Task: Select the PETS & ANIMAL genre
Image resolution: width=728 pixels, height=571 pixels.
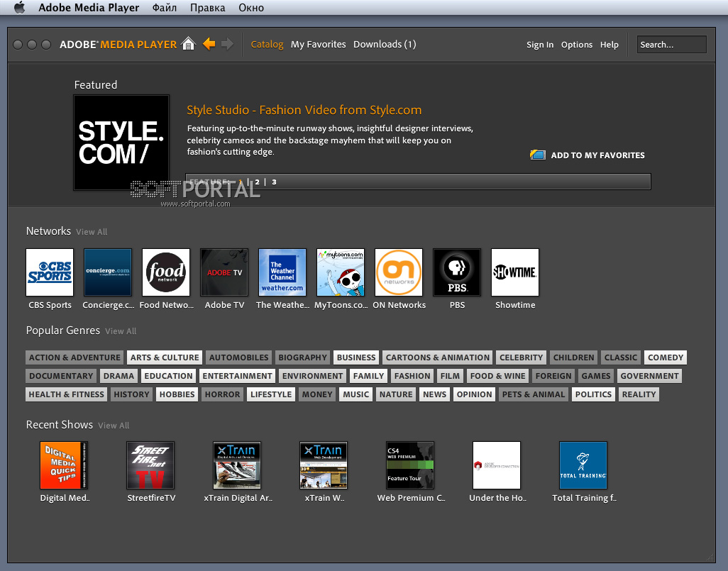Action: pyautogui.click(x=534, y=394)
